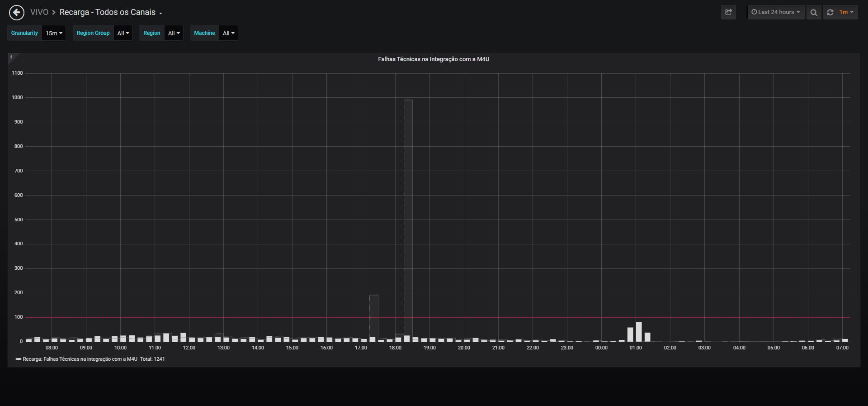Click the tallest bar near 18:00

pos(408,220)
